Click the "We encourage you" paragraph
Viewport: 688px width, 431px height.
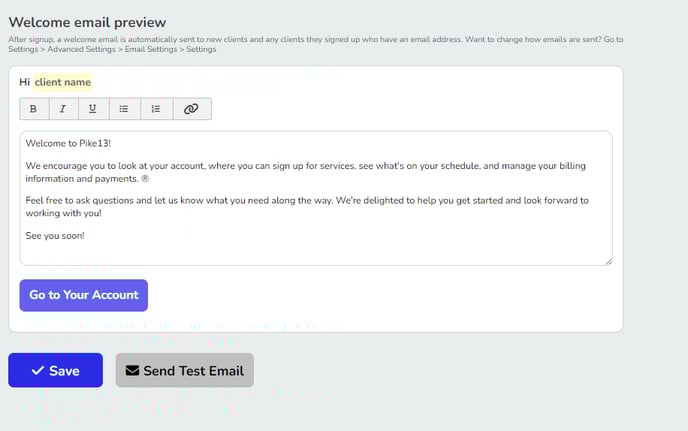tap(300, 171)
